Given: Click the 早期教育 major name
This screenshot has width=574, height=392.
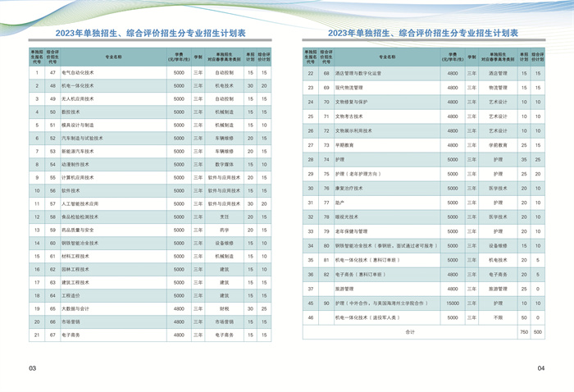Looking at the screenshot, I should point(344,145).
